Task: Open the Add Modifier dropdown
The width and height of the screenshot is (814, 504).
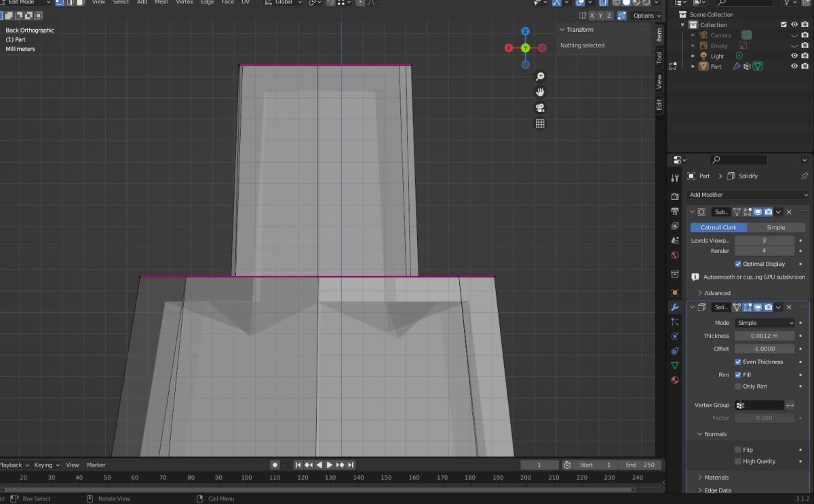Action: 746,195
